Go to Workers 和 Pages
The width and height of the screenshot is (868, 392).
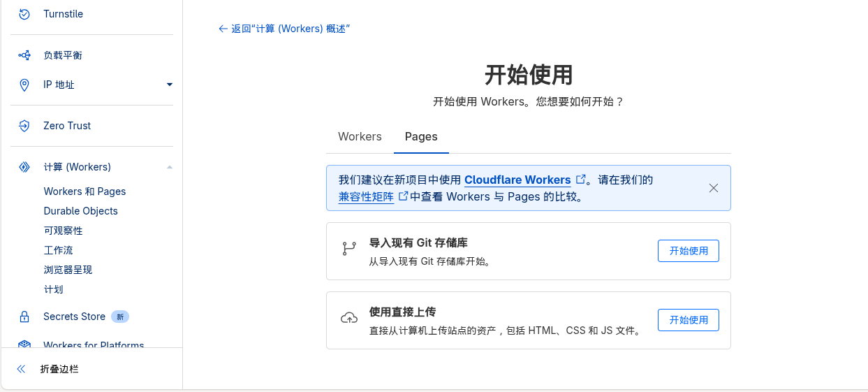[x=84, y=191]
